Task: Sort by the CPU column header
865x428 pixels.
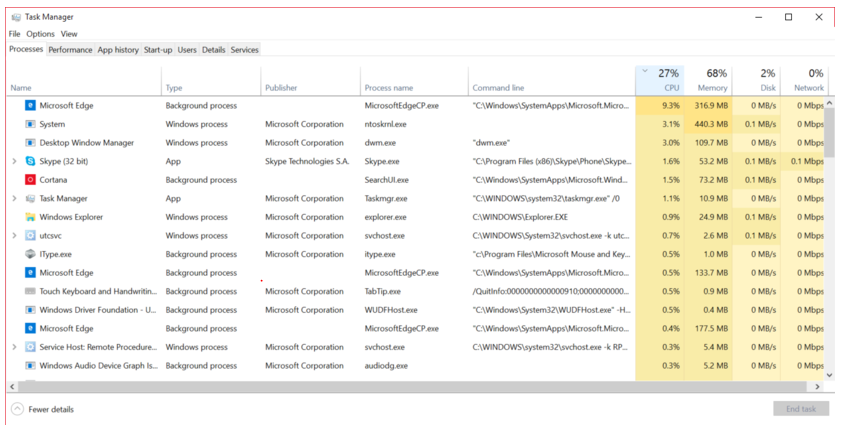Action: [660, 81]
